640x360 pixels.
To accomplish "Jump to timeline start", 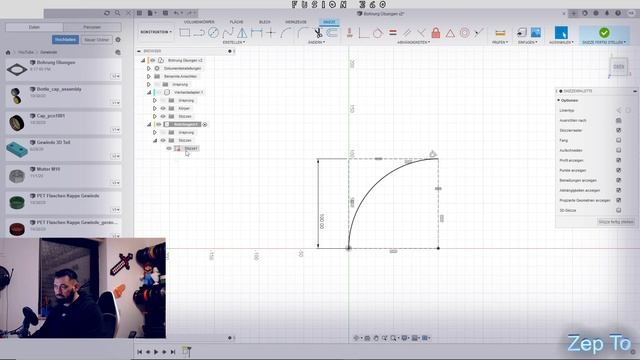I will 140,352.
